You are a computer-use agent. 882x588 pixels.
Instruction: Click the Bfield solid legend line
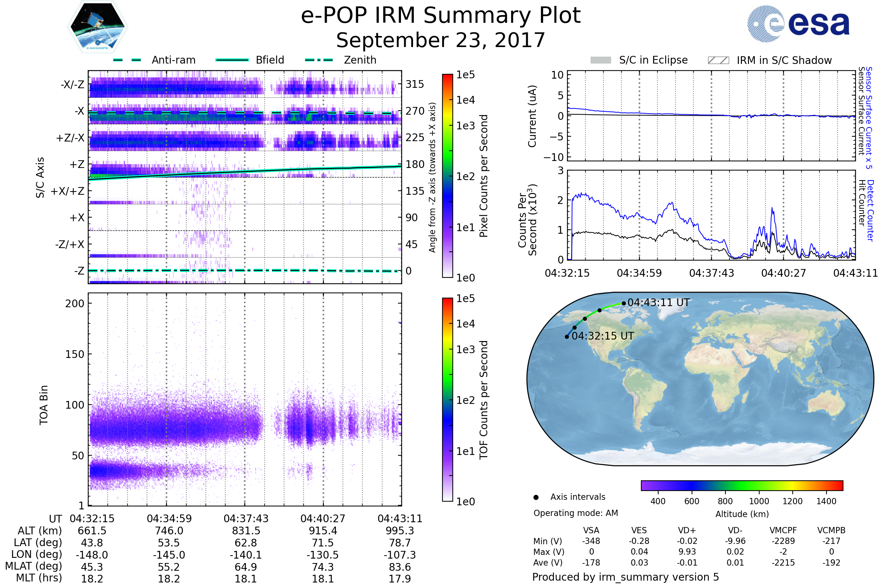[232, 60]
